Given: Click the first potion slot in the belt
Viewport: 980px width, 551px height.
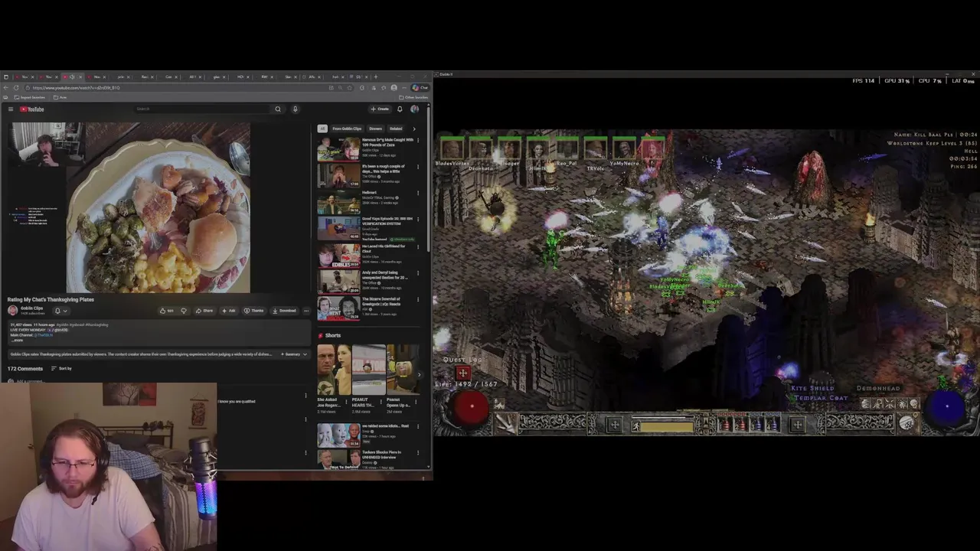Looking at the screenshot, I should coord(725,424).
